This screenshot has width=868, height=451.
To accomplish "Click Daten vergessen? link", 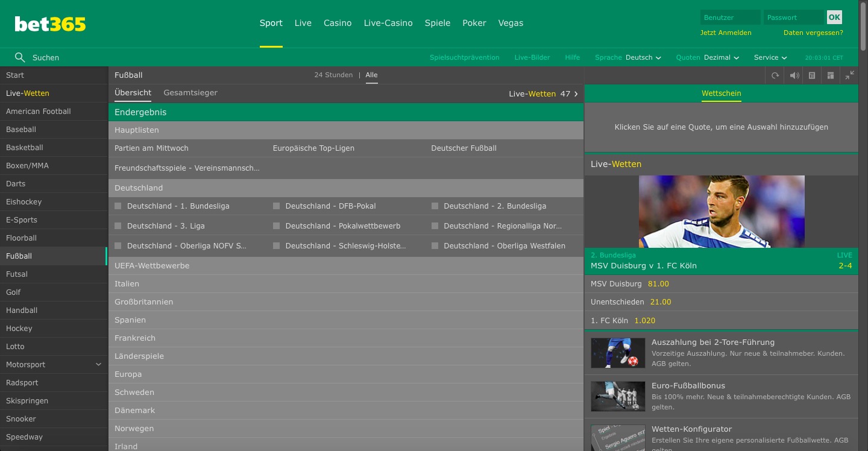I will [813, 33].
